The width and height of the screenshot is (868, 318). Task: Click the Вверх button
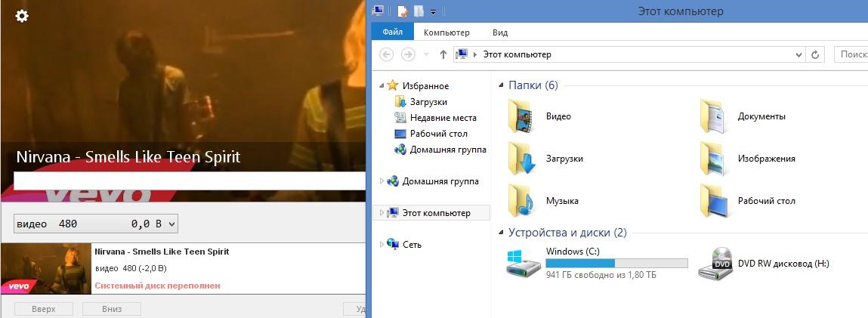(44, 309)
